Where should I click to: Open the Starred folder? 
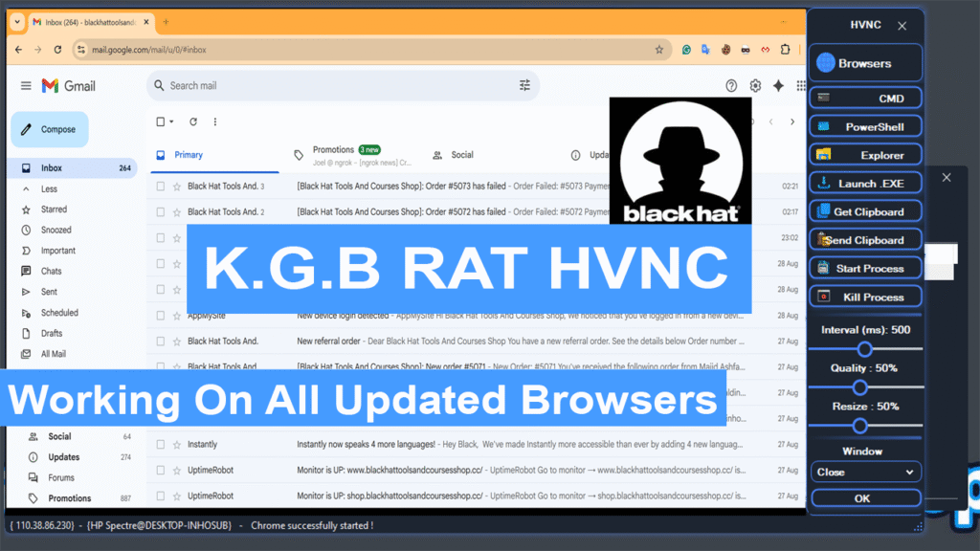[x=54, y=209]
